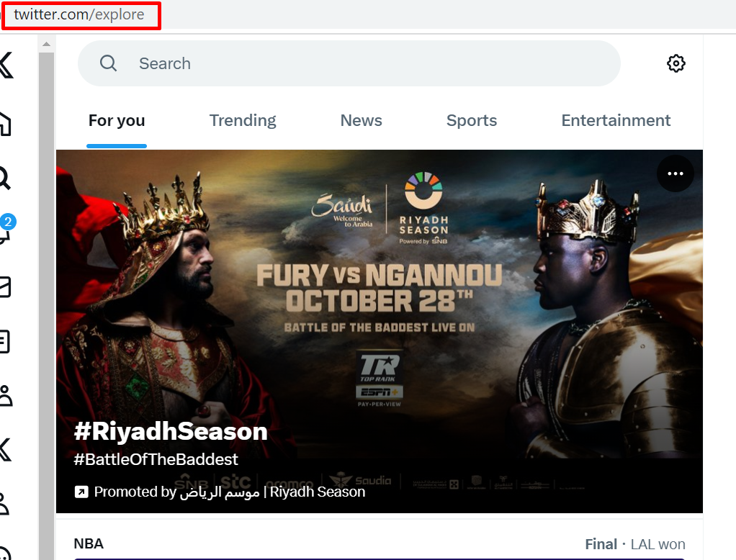Viewport: 736px width, 560px height.
Task: Open explore settings via the gear icon
Action: coord(676,63)
